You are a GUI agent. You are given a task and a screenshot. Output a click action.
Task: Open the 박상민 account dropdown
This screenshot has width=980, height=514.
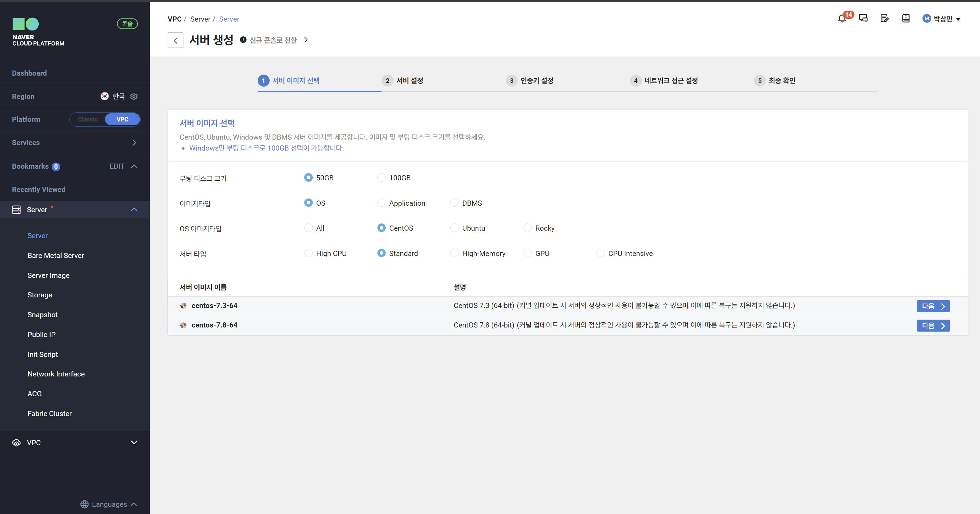942,19
